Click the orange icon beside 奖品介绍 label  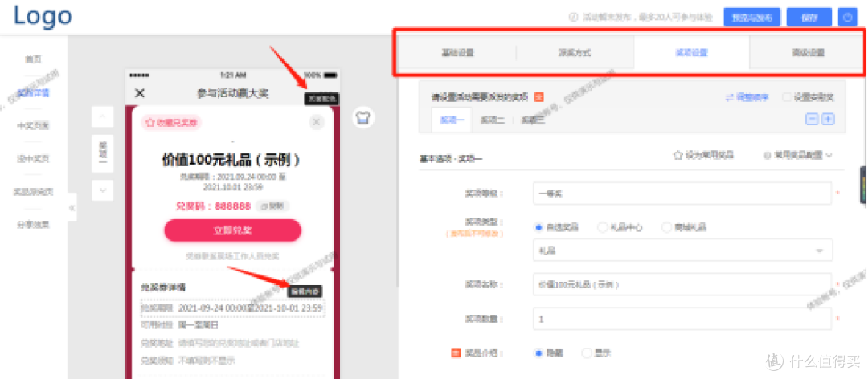tap(457, 353)
